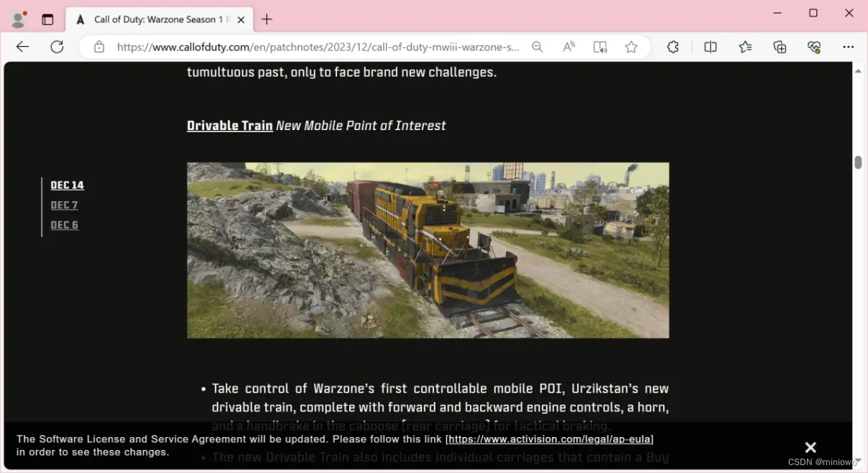Maximize the browser window
The width and height of the screenshot is (868, 473).
tap(813, 13)
